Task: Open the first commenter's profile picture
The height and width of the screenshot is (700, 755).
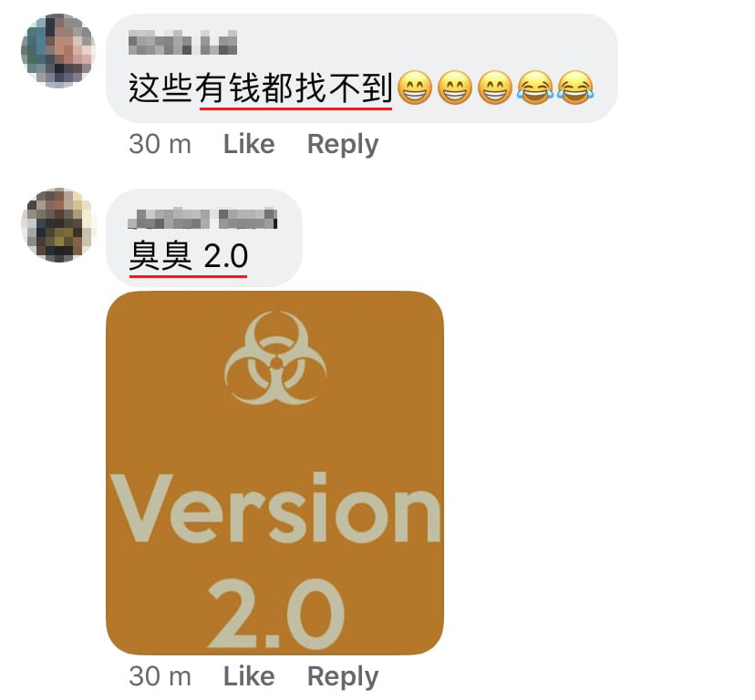Action: tap(57, 50)
